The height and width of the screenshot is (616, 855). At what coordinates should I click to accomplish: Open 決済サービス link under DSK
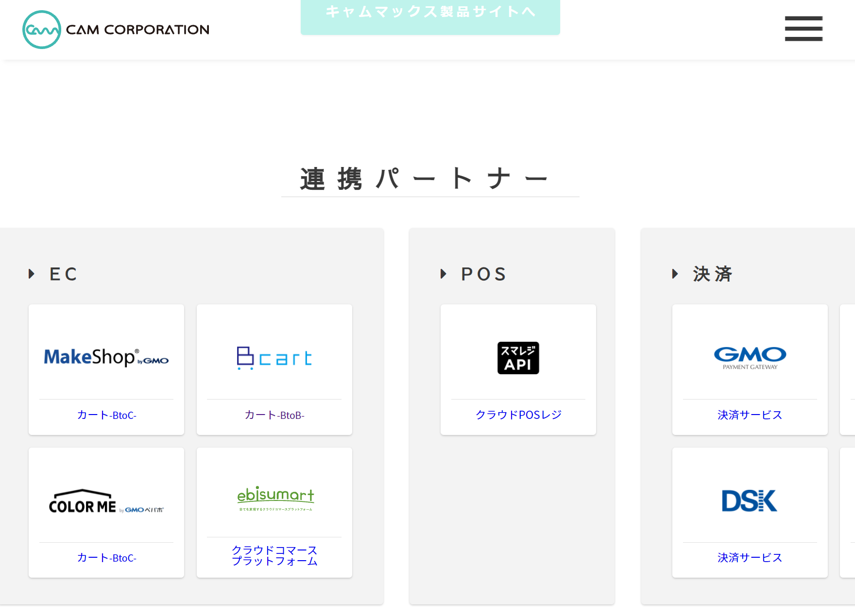pos(750,558)
